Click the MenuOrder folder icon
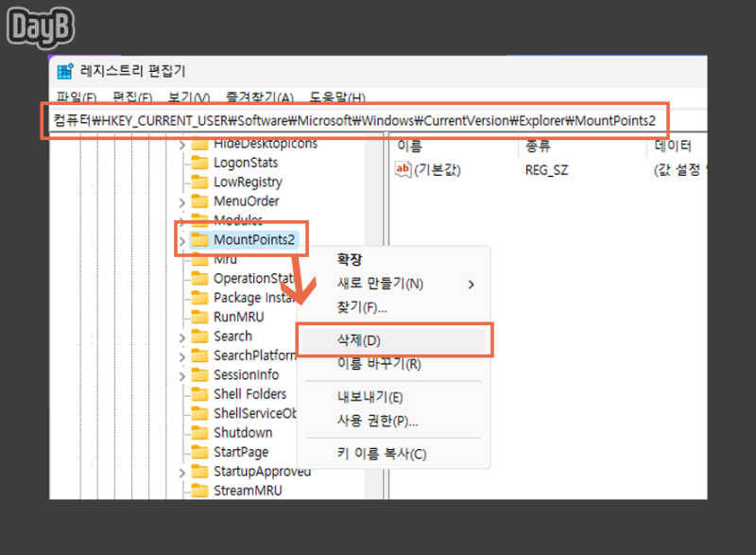Image resolution: width=756 pixels, height=555 pixels. tap(202, 200)
